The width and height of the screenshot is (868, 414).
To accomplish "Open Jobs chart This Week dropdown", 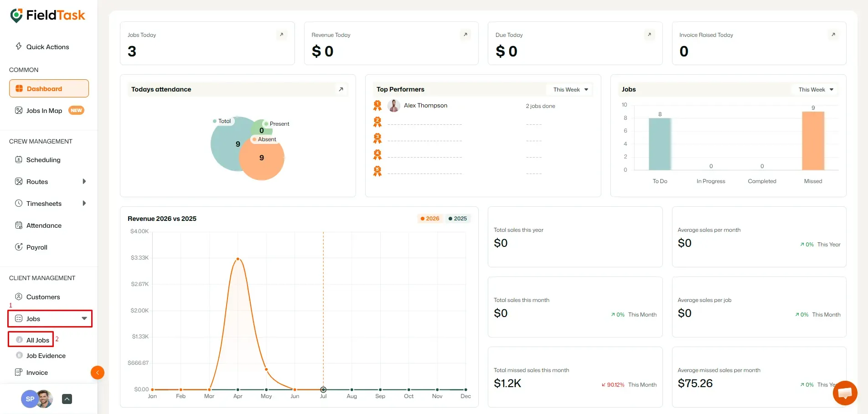I will 816,90.
